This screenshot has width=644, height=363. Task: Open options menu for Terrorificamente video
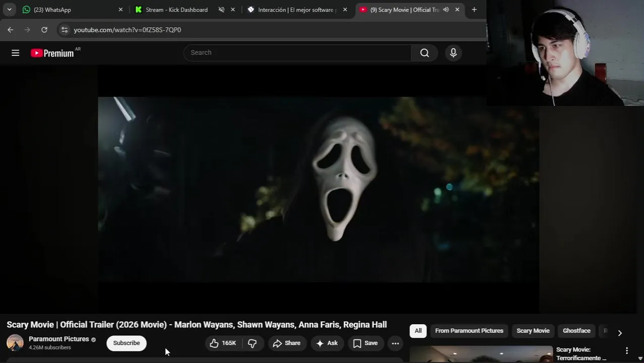click(x=627, y=350)
